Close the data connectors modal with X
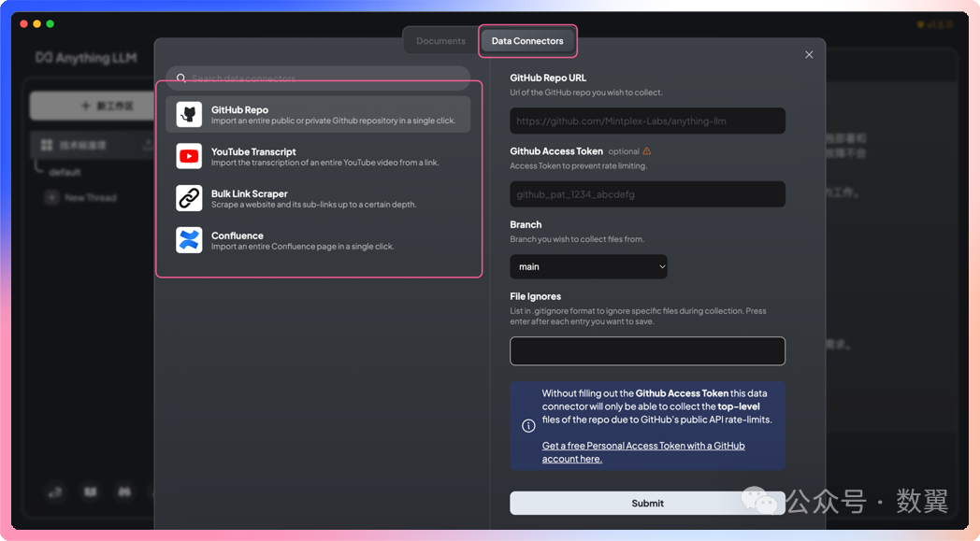Viewport: 980px width, 541px height. [809, 55]
